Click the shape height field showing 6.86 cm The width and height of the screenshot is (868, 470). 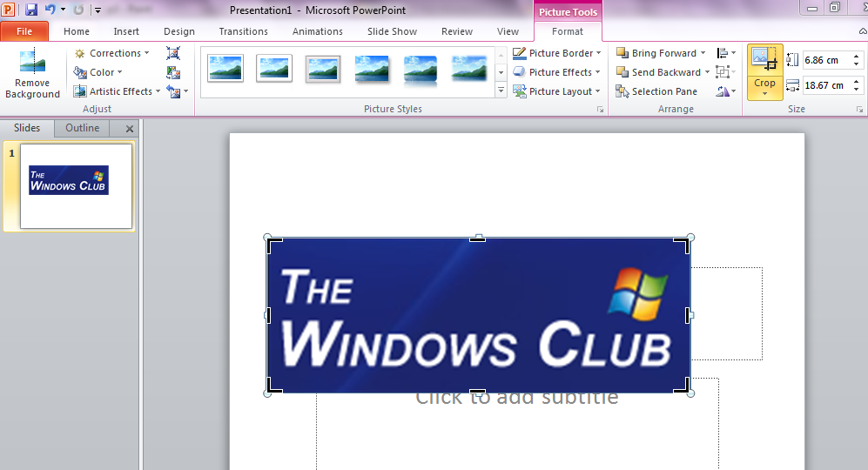(x=826, y=60)
